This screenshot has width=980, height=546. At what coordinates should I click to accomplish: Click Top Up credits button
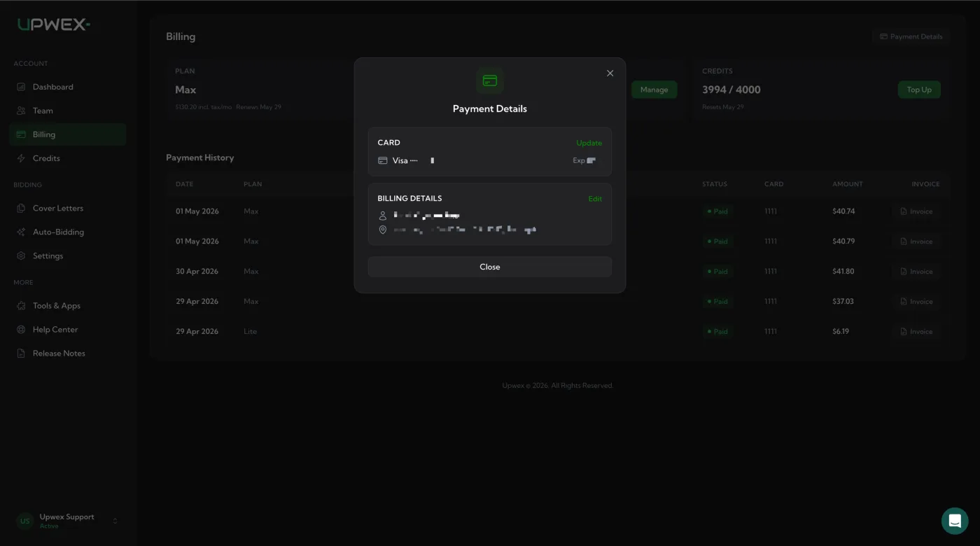tap(919, 90)
